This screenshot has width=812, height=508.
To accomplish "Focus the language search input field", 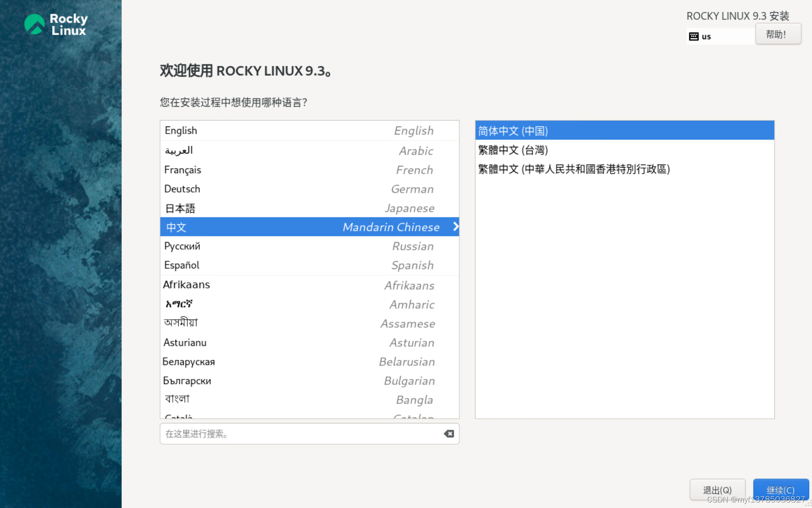I will (309, 434).
